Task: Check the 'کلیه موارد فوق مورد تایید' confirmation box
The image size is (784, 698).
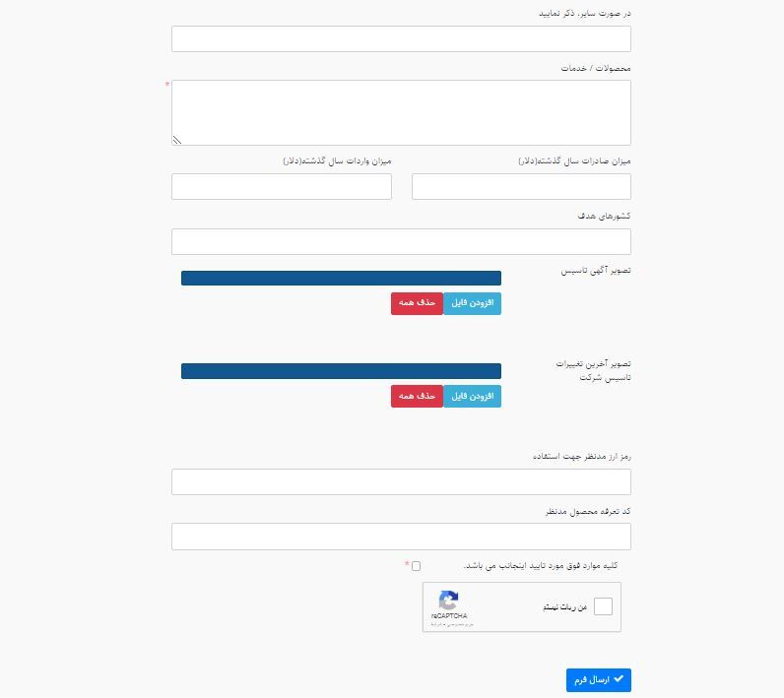Action: point(416,566)
